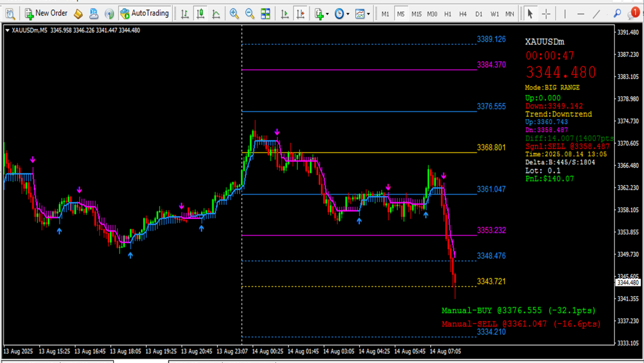Switch to the W1 timeframe
This screenshot has height=363, width=644.
click(x=494, y=14)
